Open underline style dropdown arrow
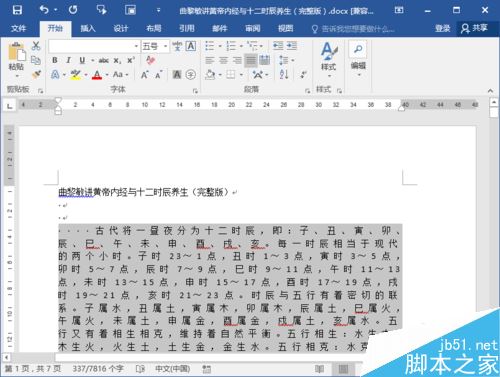This screenshot has width=500, height=377. click(92, 61)
